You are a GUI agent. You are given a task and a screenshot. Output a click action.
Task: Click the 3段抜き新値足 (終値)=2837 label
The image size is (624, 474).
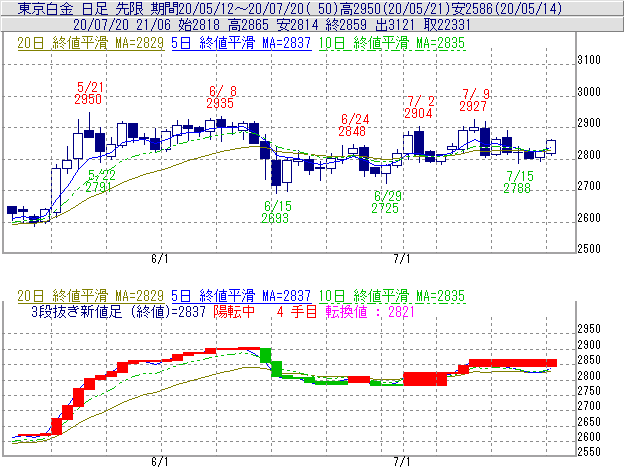pyautogui.click(x=119, y=312)
